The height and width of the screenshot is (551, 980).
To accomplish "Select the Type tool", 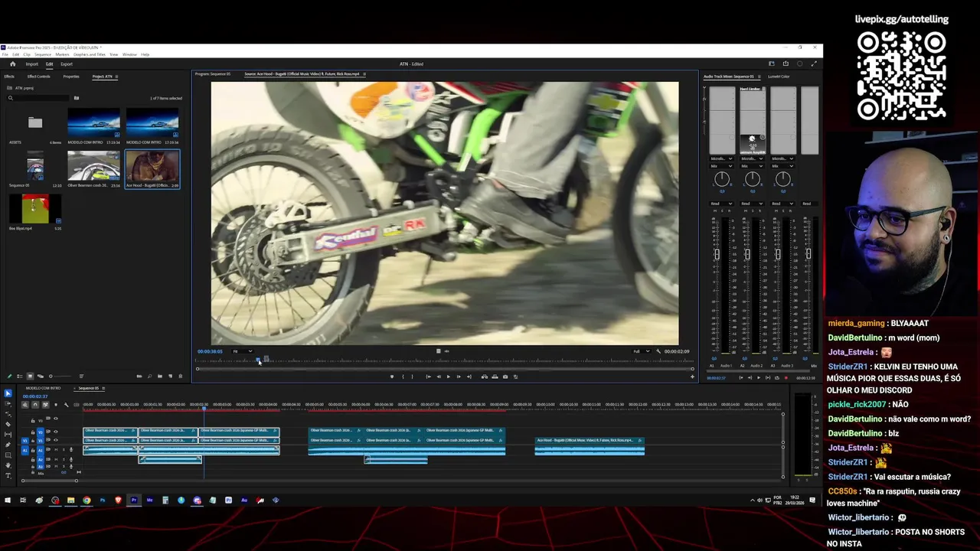I will [8, 476].
